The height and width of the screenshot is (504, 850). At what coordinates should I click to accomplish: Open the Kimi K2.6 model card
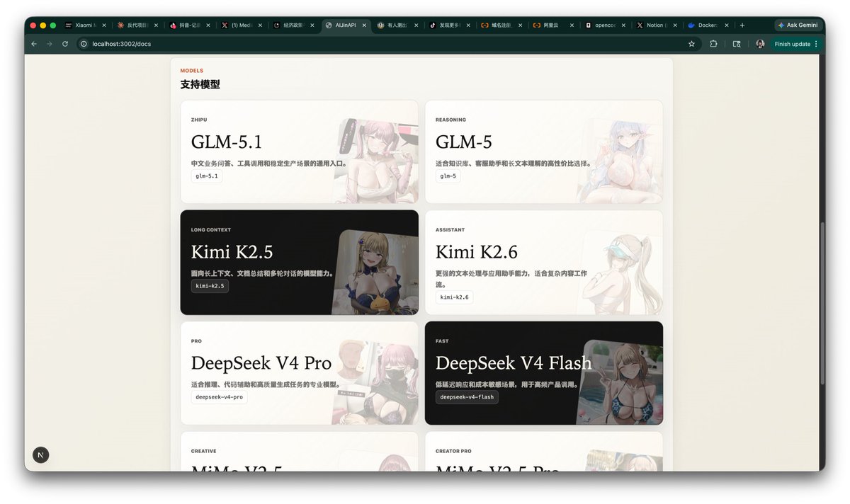pos(544,263)
